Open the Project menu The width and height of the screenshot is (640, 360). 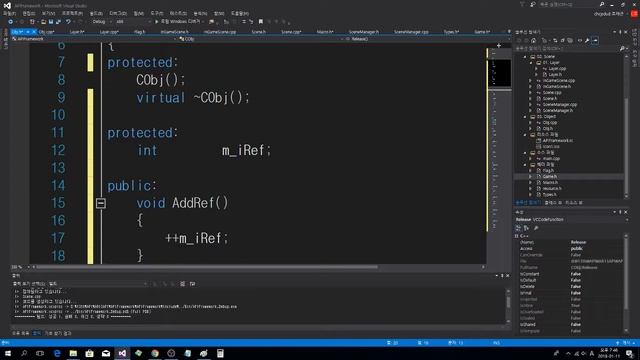[72, 13]
